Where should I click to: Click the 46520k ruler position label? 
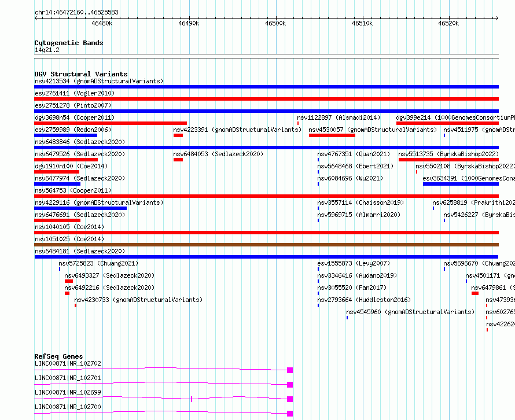pyautogui.click(x=448, y=23)
